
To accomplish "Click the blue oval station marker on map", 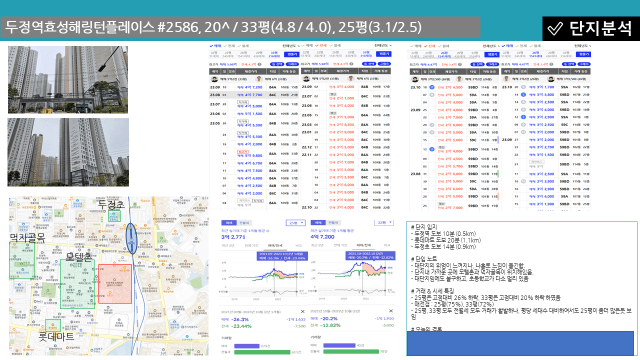I will [131, 238].
